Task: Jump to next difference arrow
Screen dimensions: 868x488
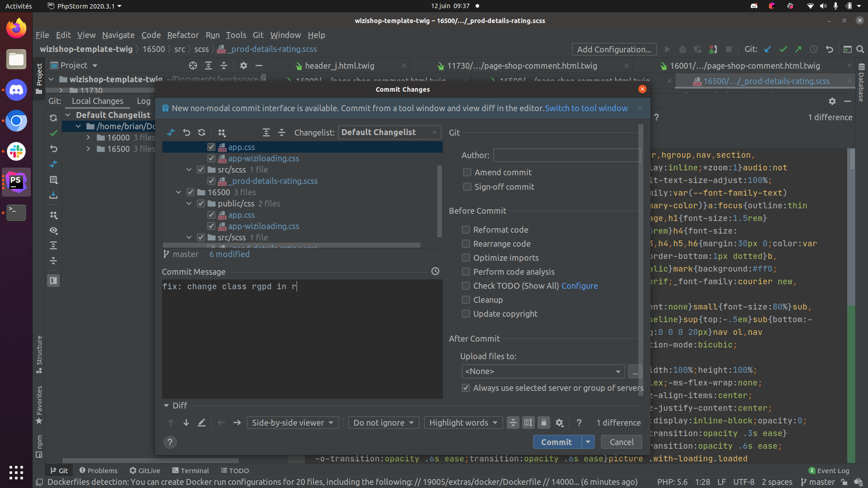Action: (186, 422)
